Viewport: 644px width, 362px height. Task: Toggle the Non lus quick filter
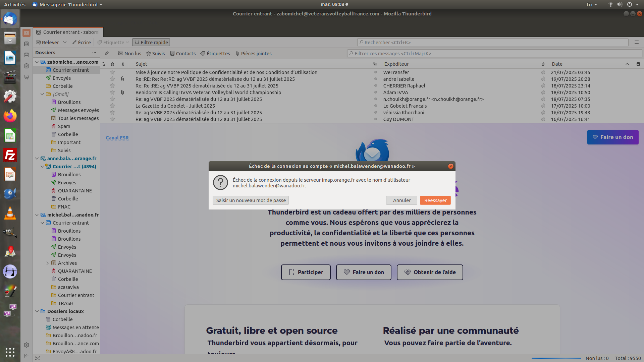pyautogui.click(x=129, y=54)
